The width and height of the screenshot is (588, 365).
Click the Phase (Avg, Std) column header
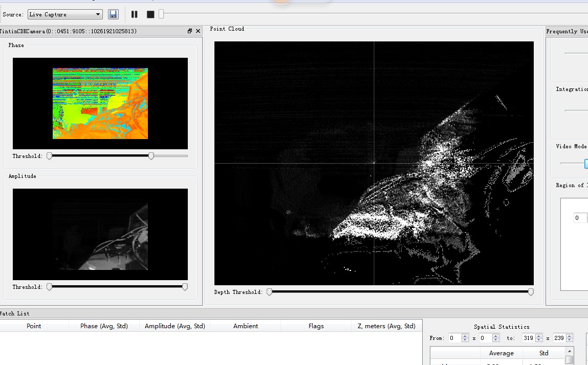click(x=104, y=326)
